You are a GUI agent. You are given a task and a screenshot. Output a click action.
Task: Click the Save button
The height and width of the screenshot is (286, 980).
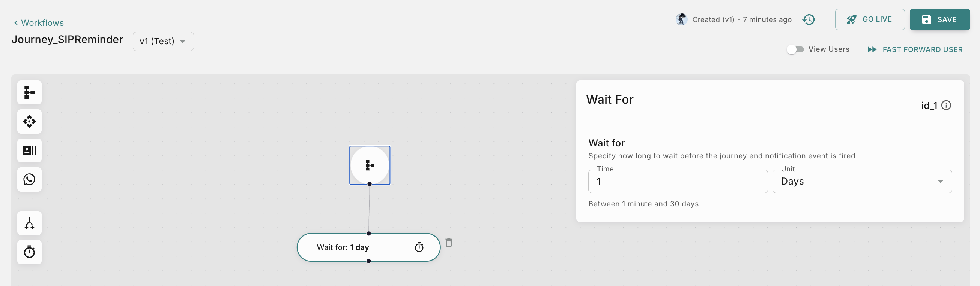pyautogui.click(x=940, y=19)
